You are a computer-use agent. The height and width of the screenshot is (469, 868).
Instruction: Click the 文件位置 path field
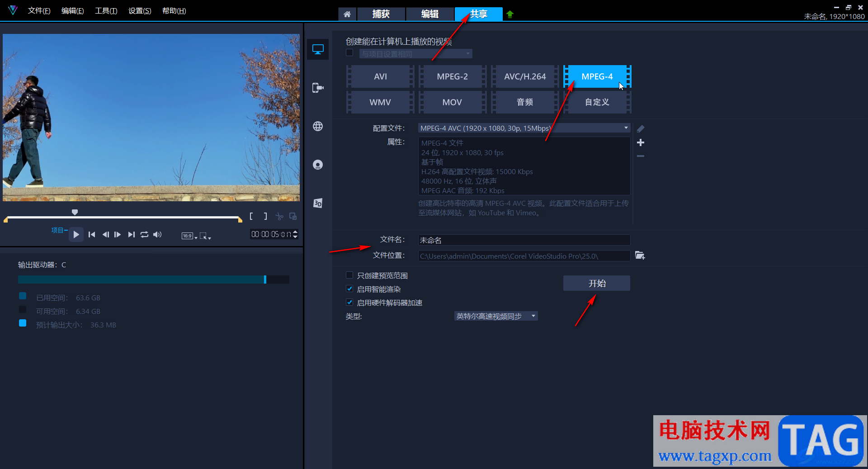(x=524, y=256)
